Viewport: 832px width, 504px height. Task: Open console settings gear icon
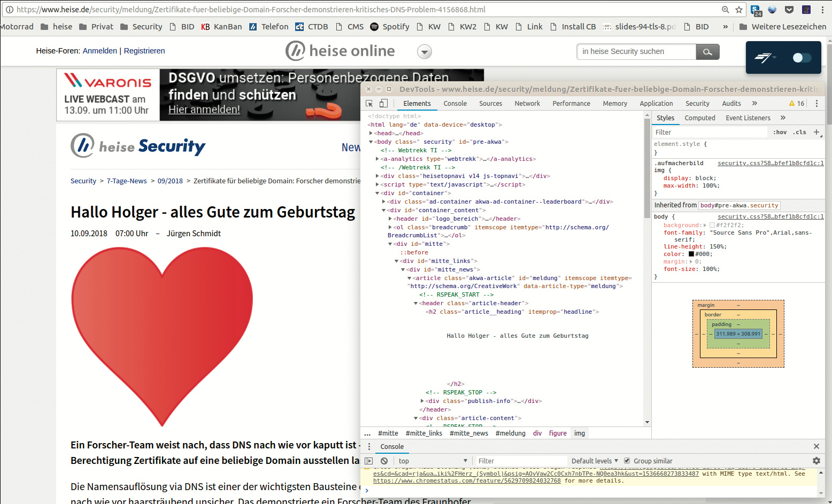(816, 461)
